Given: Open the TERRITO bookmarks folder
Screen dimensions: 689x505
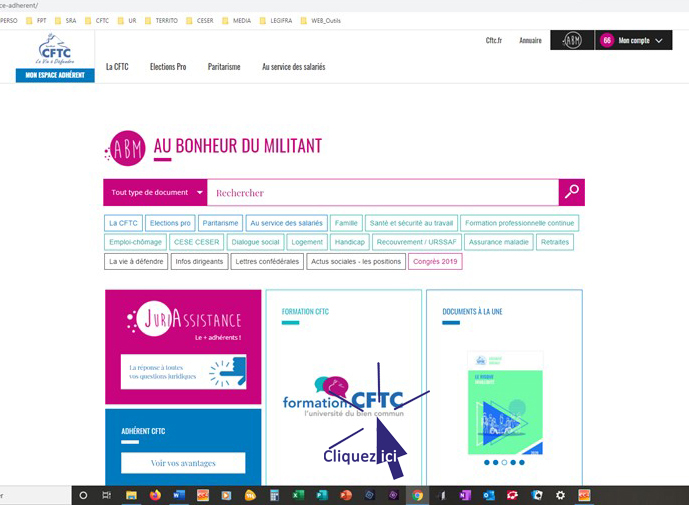Looking at the screenshot, I should click(x=161, y=21).
